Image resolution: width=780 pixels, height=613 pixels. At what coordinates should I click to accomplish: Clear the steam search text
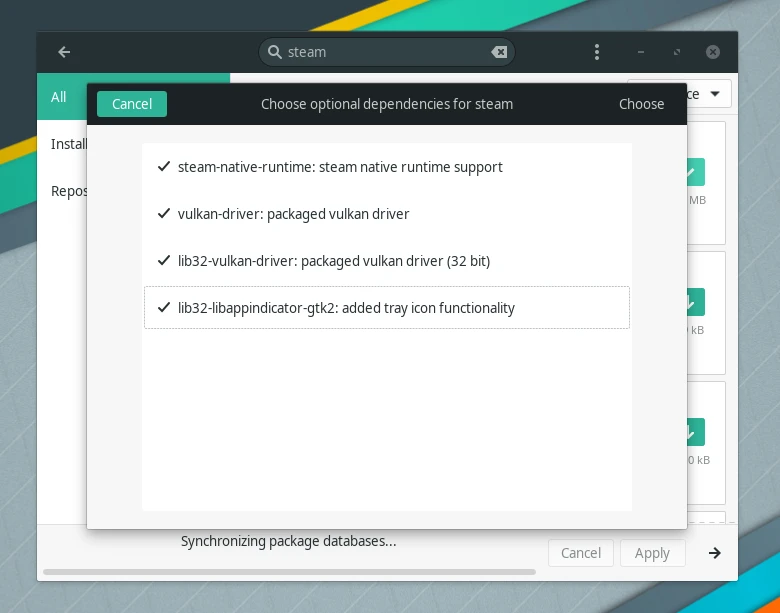tap(499, 52)
